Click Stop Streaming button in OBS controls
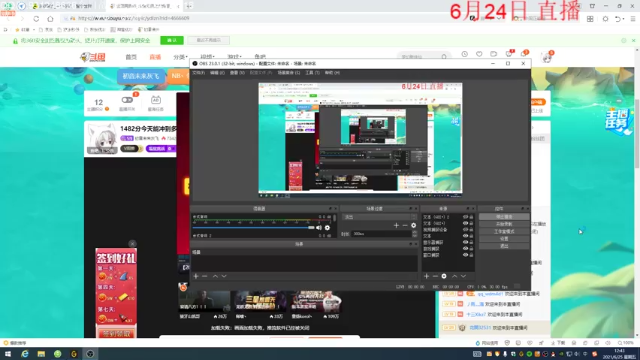 click(x=504, y=217)
